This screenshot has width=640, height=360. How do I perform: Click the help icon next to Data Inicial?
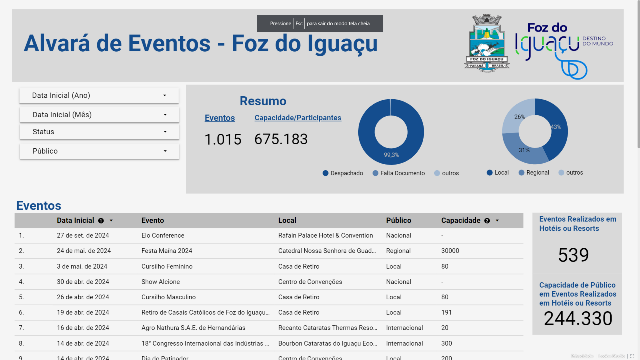click(101, 221)
